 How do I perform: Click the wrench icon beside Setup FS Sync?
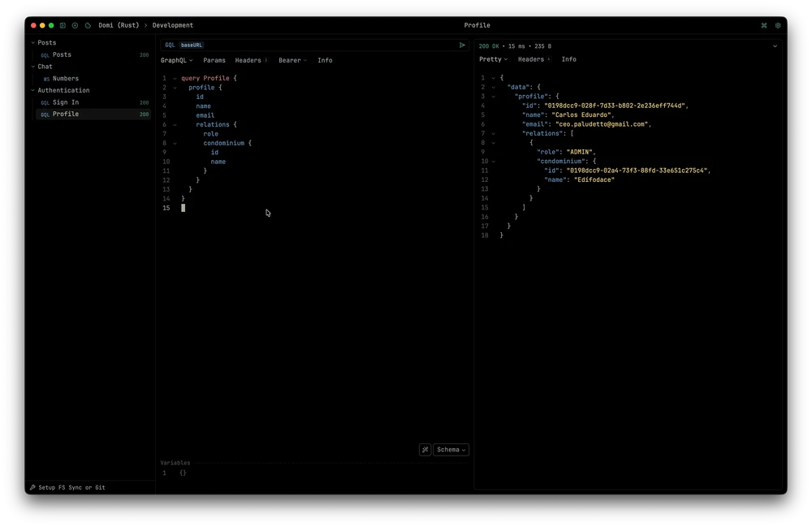click(32, 488)
